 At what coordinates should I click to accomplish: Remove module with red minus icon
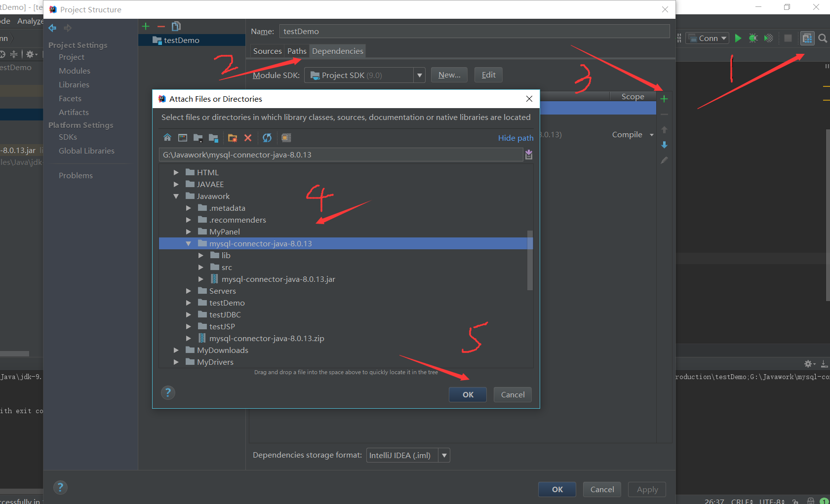pyautogui.click(x=161, y=26)
